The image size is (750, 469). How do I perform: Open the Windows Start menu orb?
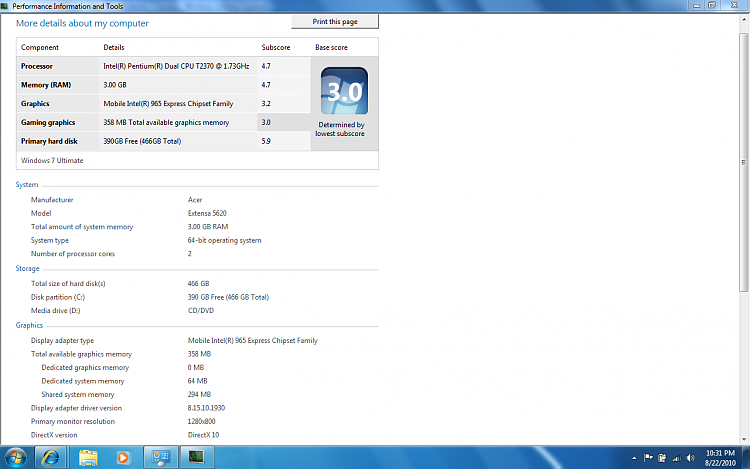tap(16, 458)
